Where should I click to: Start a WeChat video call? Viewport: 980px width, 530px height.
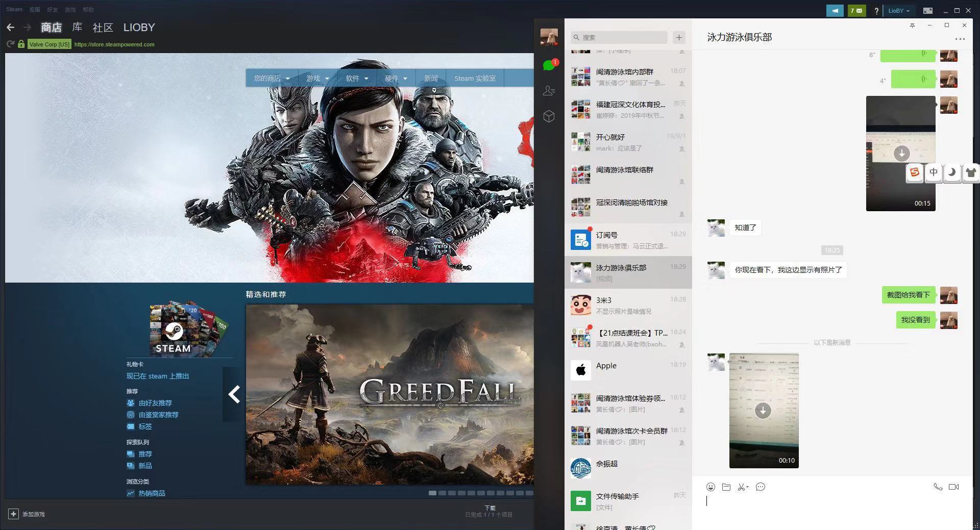tap(953, 487)
